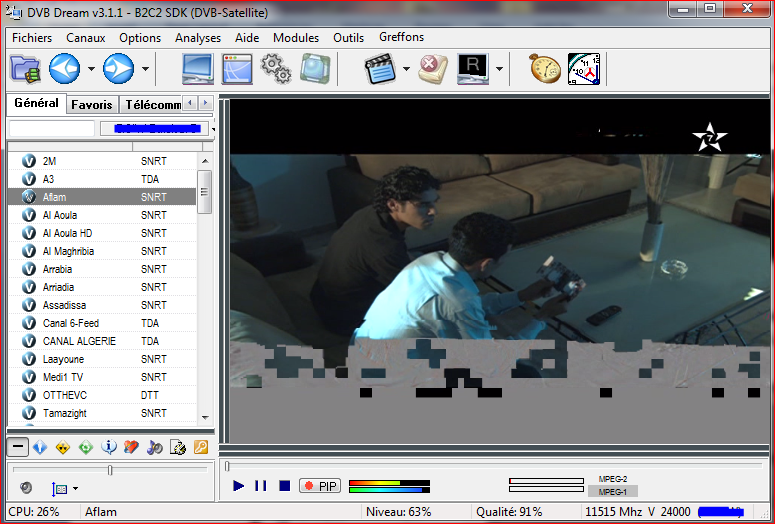Viewport: 775px width, 524px height.
Task: Select the Medi1 TV channel
Action: point(63,377)
